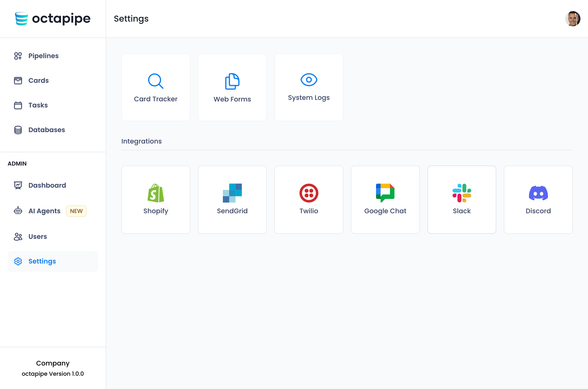
Task: Click the Users people icon
Action: point(18,237)
